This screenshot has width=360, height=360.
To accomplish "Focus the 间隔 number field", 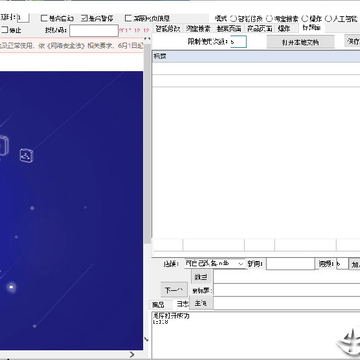I will tap(342, 264).
